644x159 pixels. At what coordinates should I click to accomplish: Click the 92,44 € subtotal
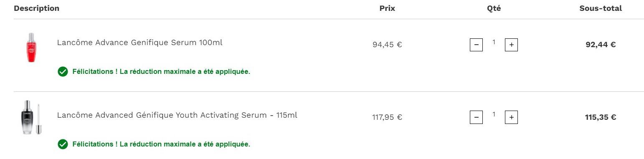(601, 45)
